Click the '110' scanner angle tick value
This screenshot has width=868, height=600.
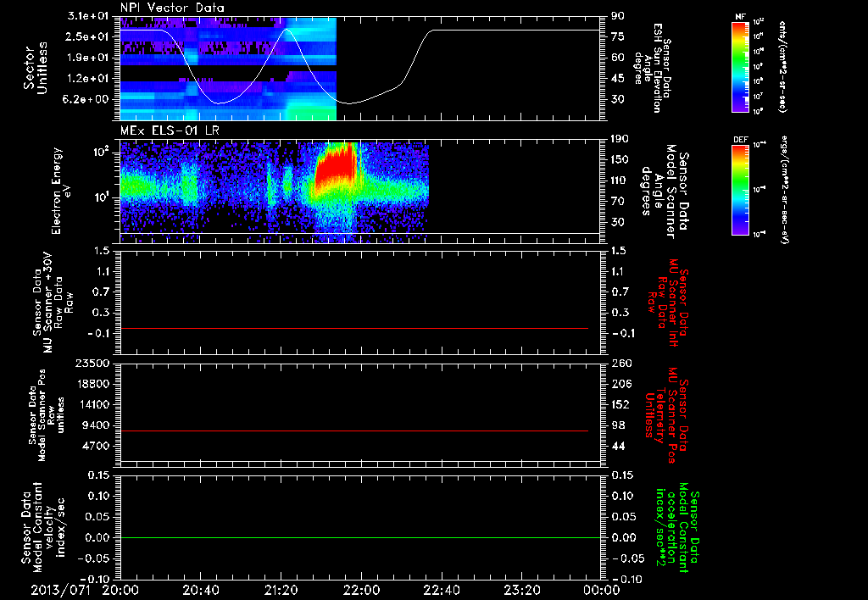click(x=620, y=181)
